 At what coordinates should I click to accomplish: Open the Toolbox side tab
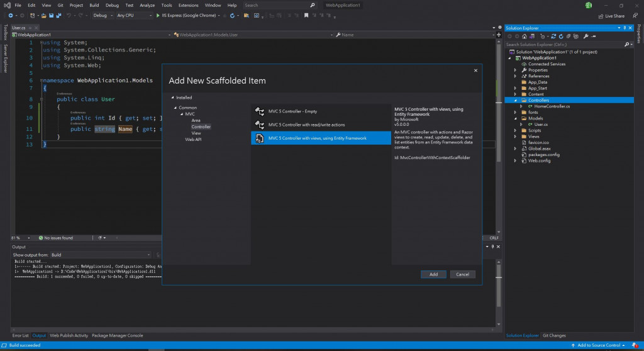pyautogui.click(x=5, y=31)
